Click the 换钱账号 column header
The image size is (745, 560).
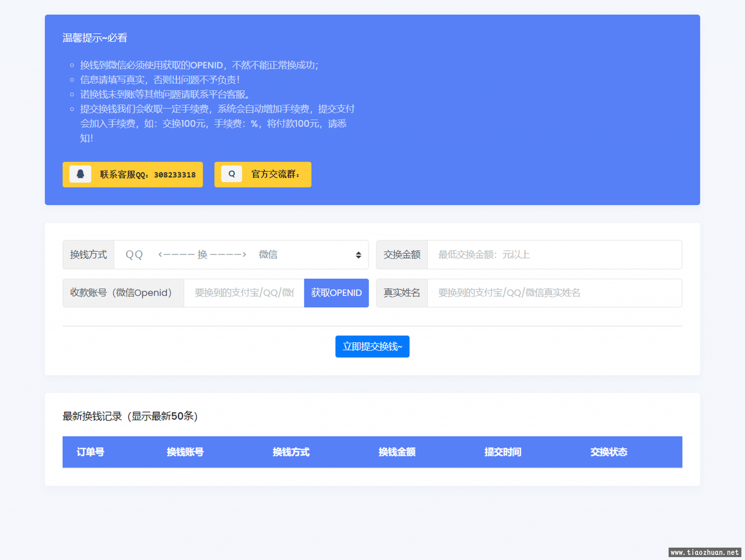pyautogui.click(x=185, y=452)
